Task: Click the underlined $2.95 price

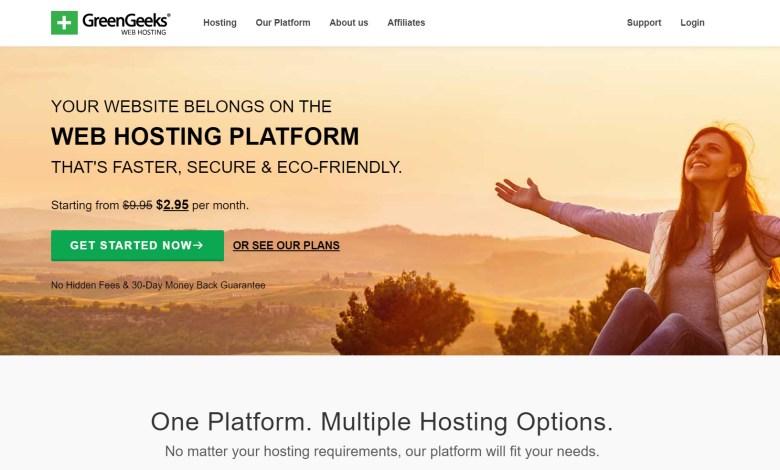Action: [172, 205]
